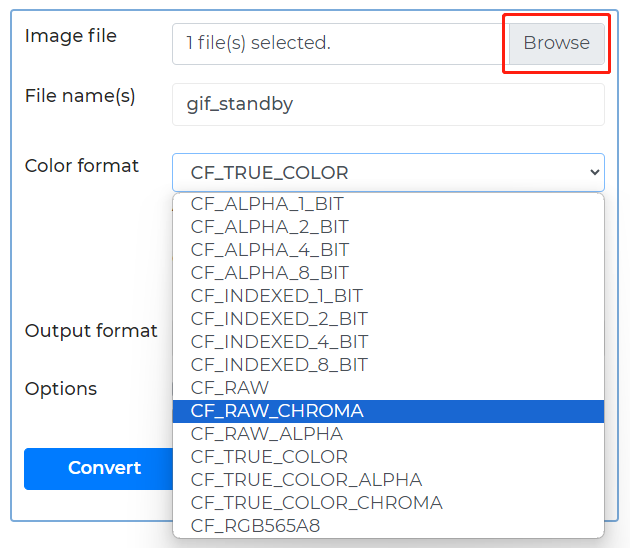630x548 pixels.
Task: Select highlighted CF_RAW_CHROMA option
Action: click(277, 411)
